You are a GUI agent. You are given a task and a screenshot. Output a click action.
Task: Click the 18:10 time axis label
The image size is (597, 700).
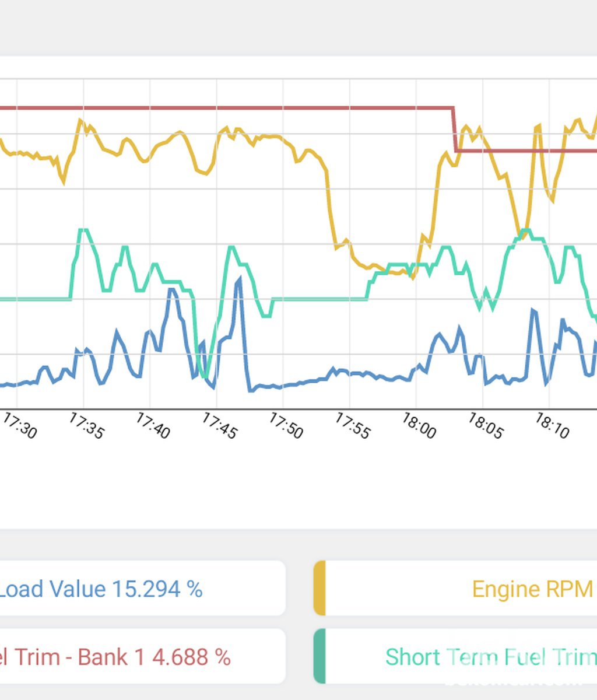click(x=552, y=426)
